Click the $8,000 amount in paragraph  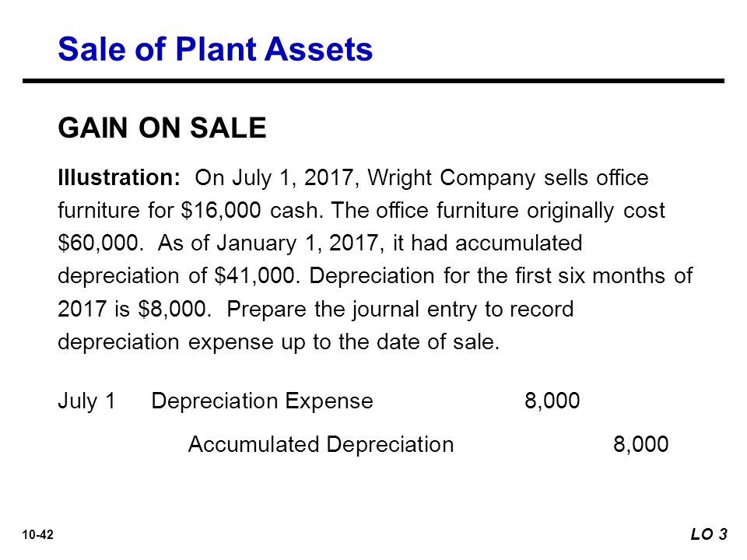174,309
